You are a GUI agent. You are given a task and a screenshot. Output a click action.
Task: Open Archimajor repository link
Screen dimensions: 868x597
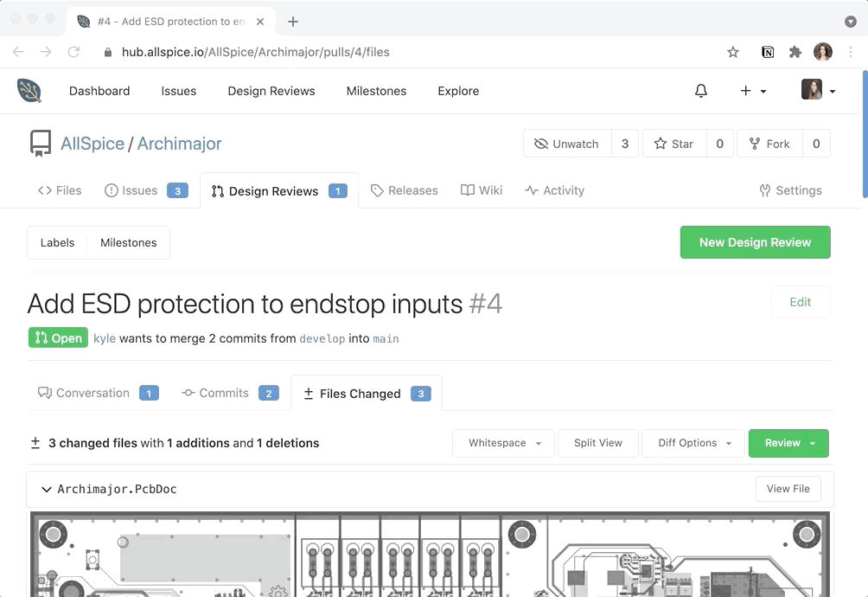pyautogui.click(x=179, y=144)
